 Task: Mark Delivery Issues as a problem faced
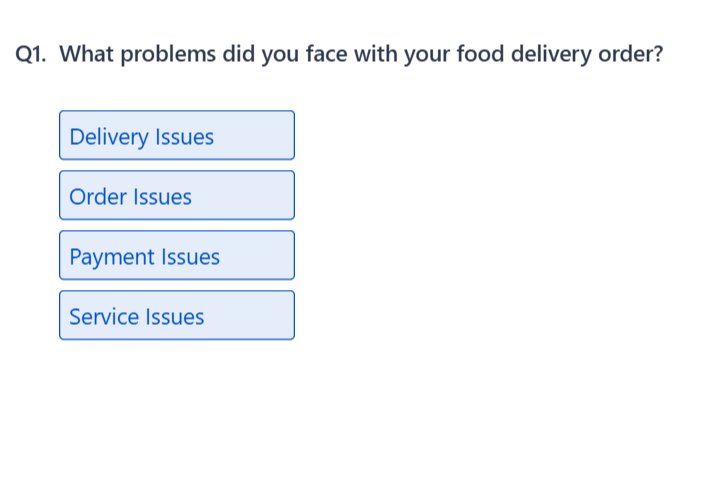(176, 136)
